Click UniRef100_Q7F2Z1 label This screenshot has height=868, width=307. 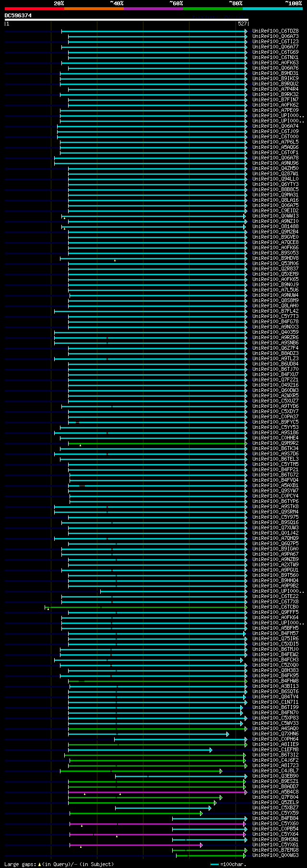275,379
